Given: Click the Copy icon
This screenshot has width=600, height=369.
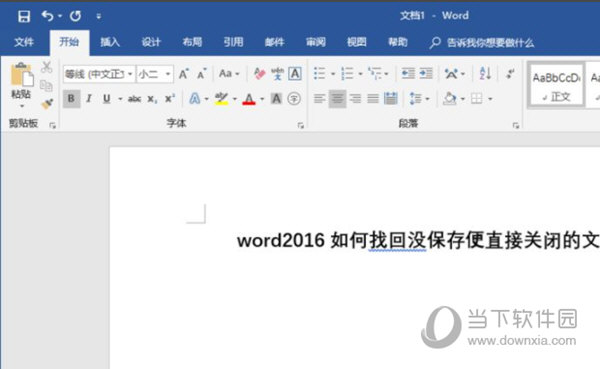Looking at the screenshot, I should [47, 85].
